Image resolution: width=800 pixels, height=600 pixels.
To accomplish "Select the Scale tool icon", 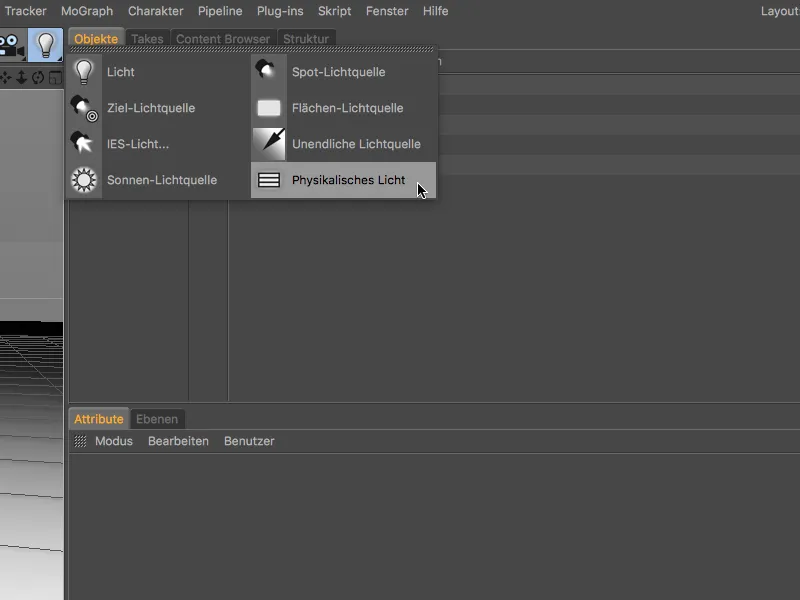I will (x=22, y=77).
